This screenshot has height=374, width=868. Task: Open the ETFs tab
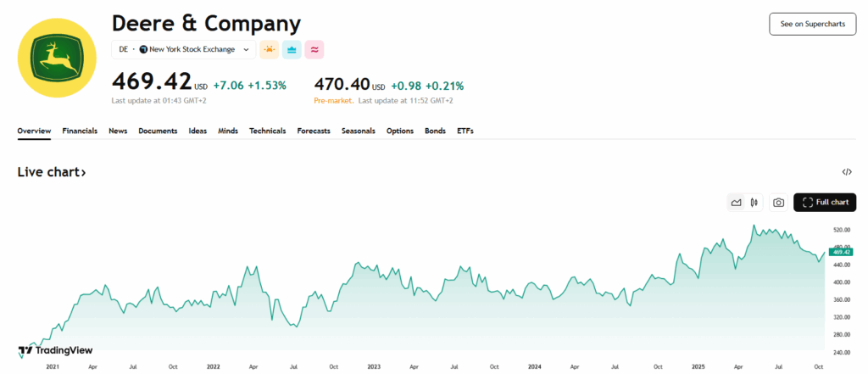coord(465,131)
